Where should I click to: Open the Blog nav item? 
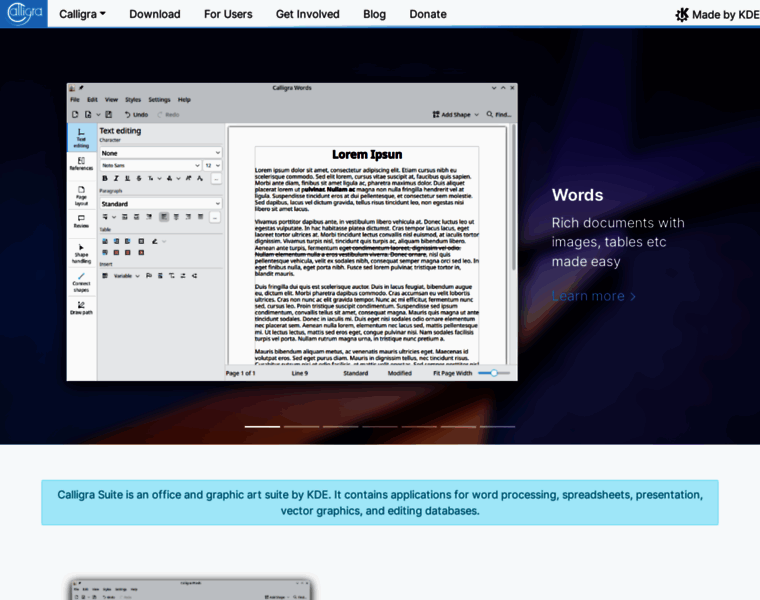pyautogui.click(x=374, y=14)
